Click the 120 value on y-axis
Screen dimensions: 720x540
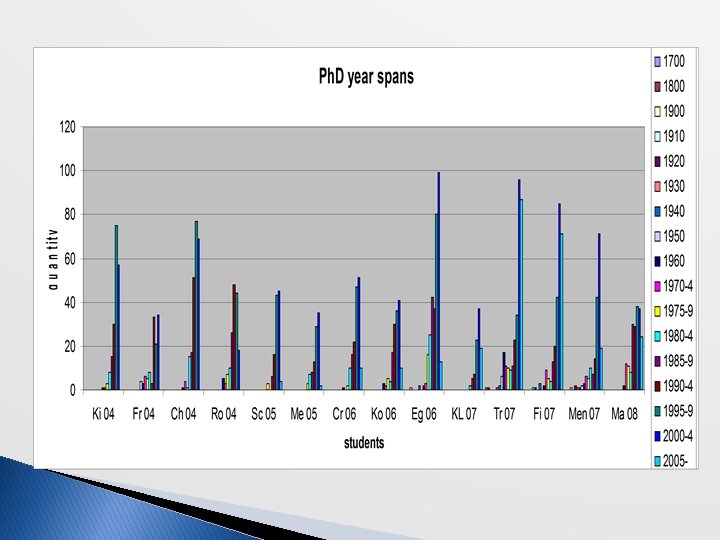click(x=68, y=127)
